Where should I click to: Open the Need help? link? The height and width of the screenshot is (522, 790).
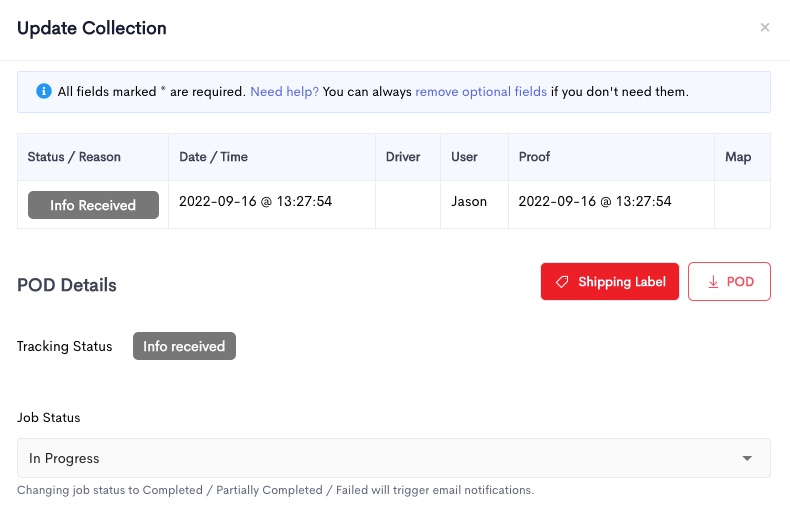[x=284, y=92]
